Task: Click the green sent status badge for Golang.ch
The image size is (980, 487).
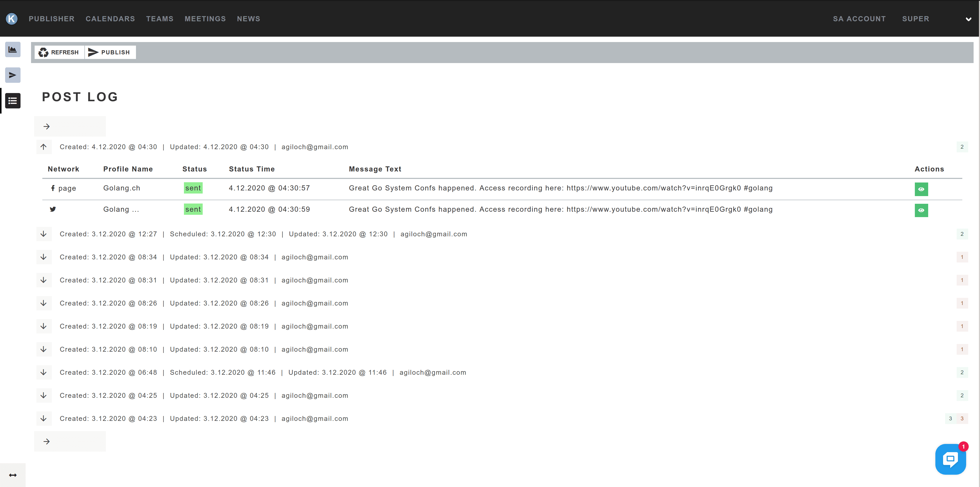Action: tap(193, 188)
